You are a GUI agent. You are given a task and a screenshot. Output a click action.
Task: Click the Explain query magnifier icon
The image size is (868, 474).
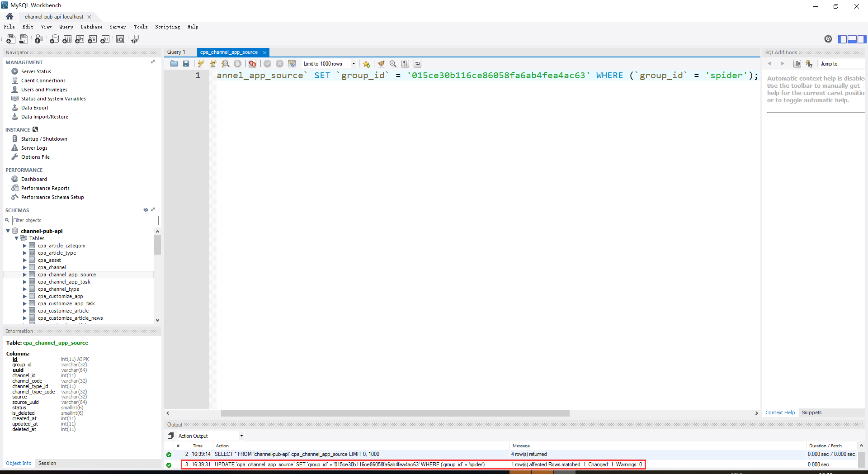click(225, 64)
